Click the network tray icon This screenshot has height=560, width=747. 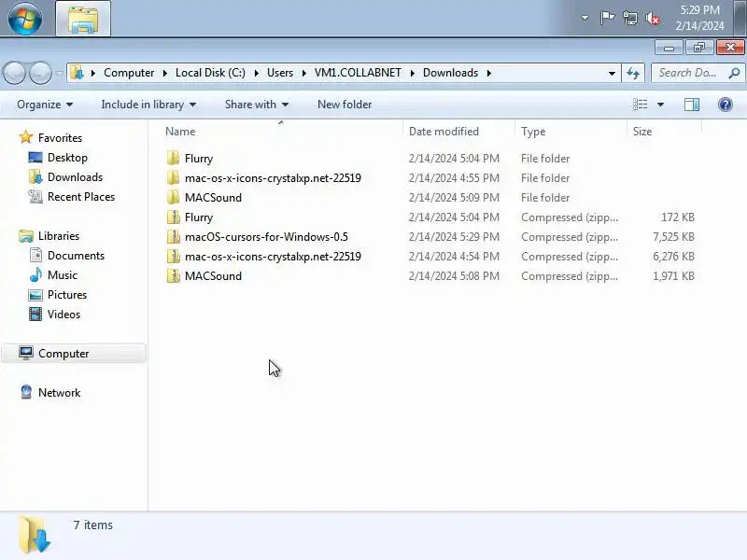[629, 18]
